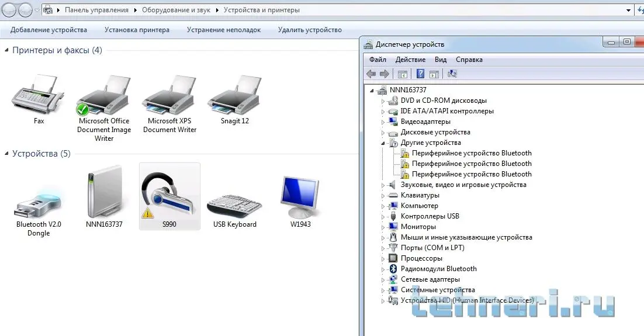This screenshot has height=336, width=644.
Task: Expand the Мониторы tree node
Action: point(383,227)
